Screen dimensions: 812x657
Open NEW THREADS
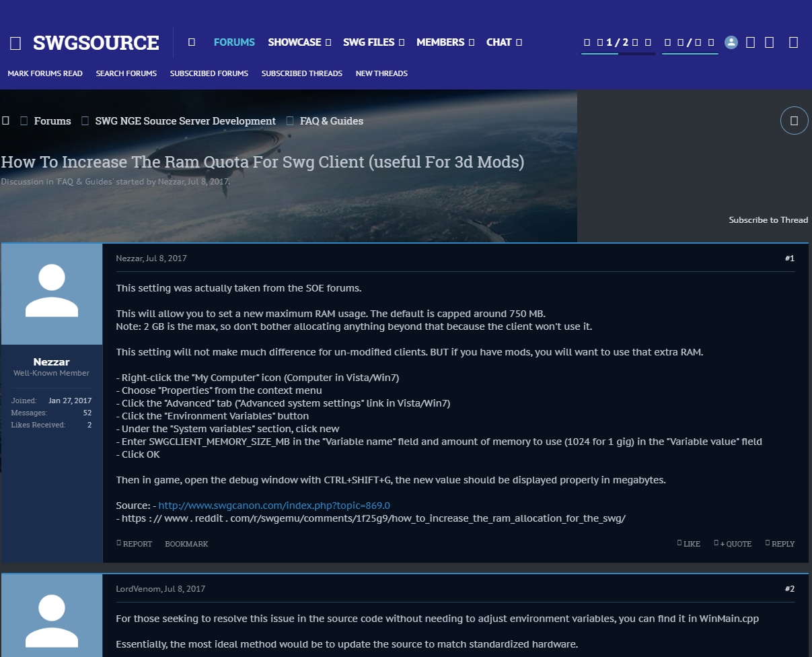(x=381, y=73)
